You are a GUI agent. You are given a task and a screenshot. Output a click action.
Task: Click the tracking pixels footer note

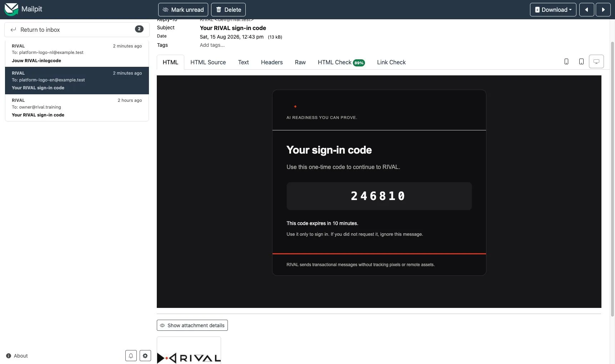click(361, 265)
